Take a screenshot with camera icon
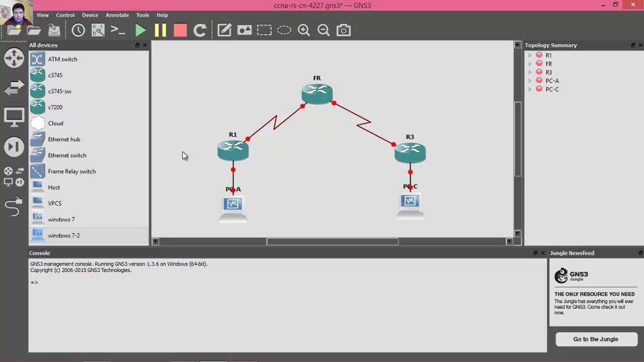Image resolution: width=644 pixels, height=362 pixels. tap(344, 30)
